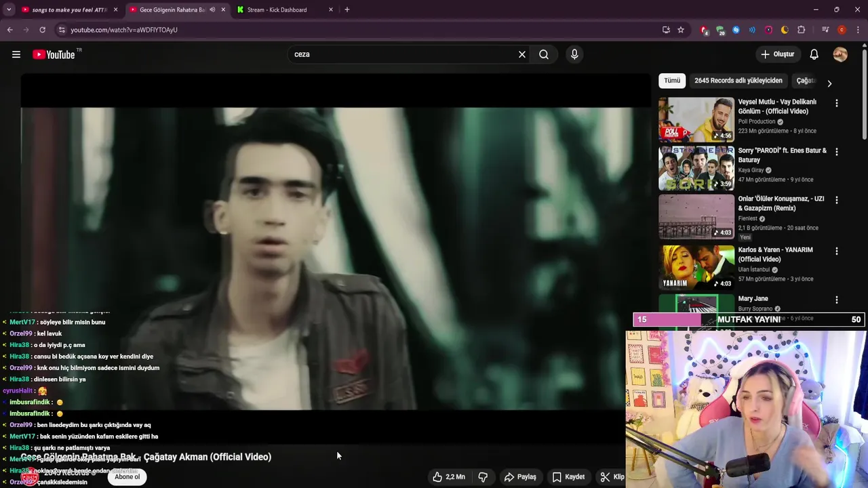Open the YouTube account avatar menu
This screenshot has width=868, height=488.
coord(840,54)
